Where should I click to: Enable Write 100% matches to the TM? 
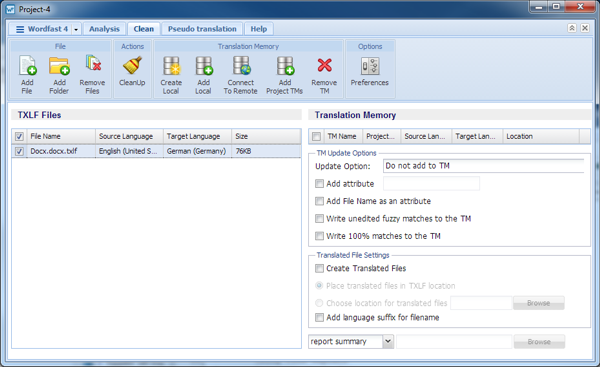[x=319, y=236]
